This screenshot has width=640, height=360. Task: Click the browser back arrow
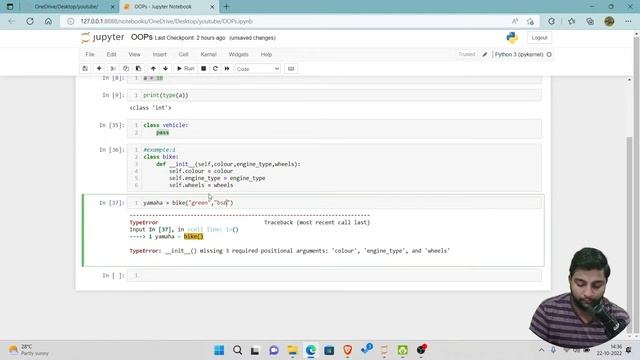[11, 21]
